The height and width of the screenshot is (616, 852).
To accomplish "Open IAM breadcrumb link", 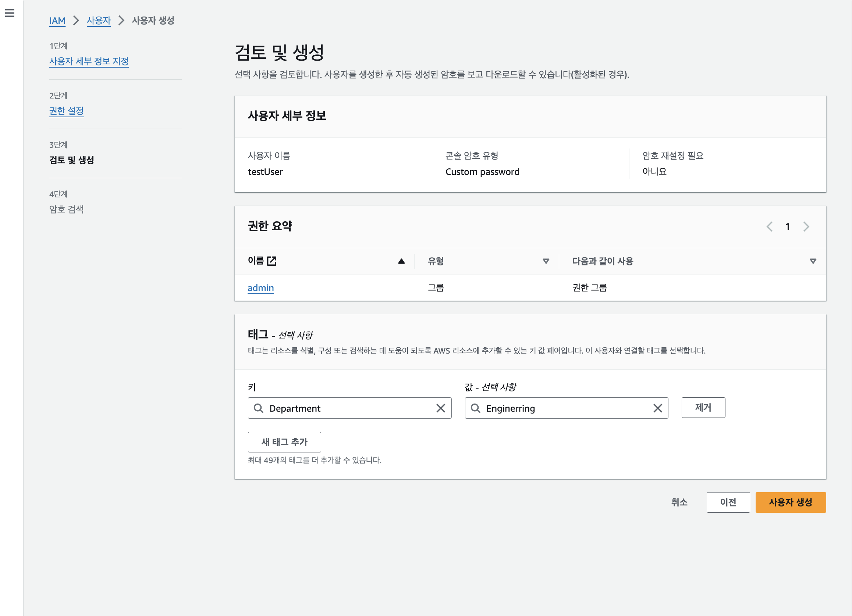I will point(57,21).
